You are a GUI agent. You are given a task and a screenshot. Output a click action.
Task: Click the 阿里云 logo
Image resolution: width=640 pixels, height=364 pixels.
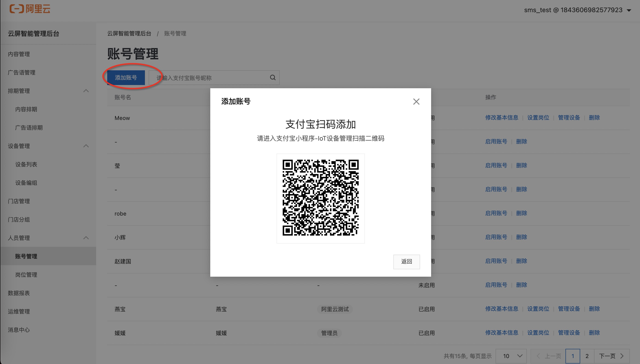[30, 9]
